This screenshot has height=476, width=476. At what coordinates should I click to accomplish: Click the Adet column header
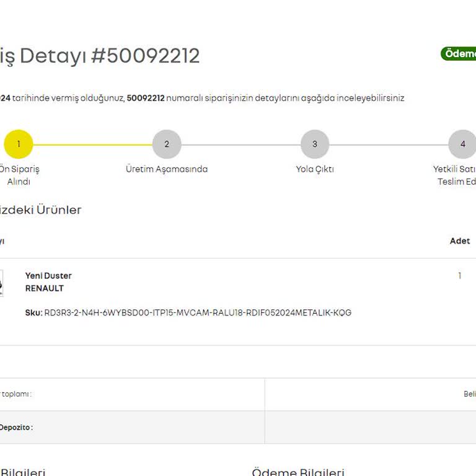(x=459, y=241)
